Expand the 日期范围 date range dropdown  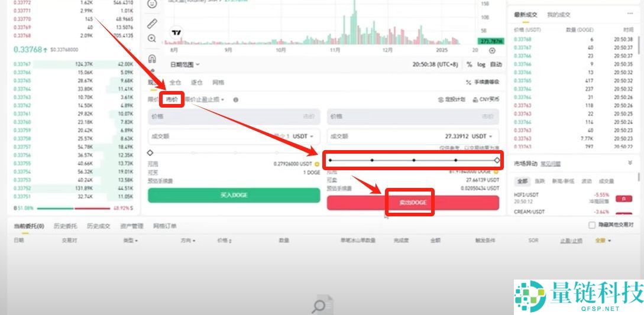click(185, 64)
